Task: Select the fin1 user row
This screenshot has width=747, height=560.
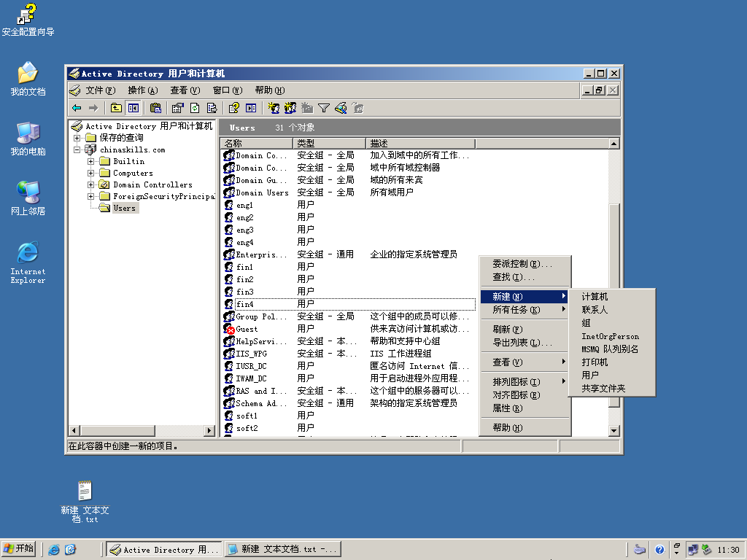Action: 349,267
